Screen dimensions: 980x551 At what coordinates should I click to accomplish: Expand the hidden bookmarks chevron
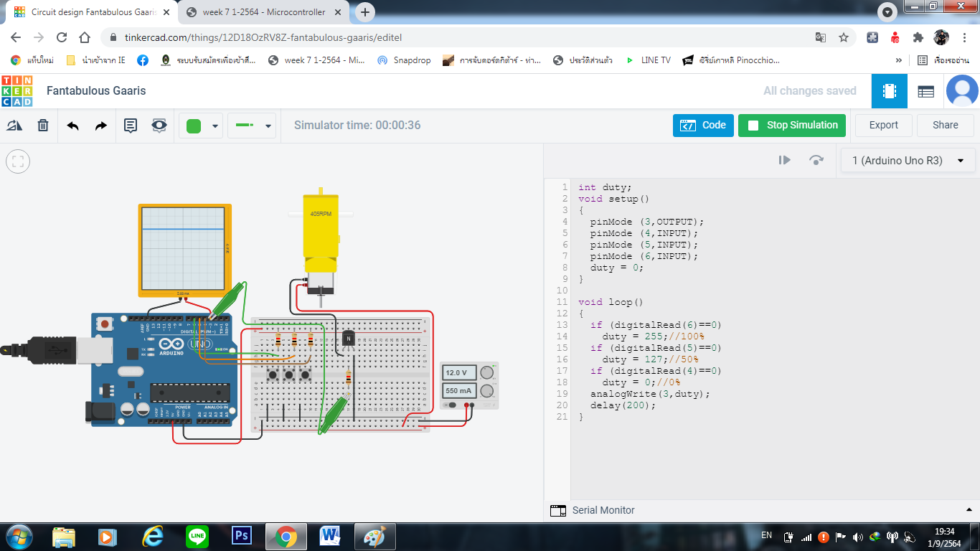point(899,60)
